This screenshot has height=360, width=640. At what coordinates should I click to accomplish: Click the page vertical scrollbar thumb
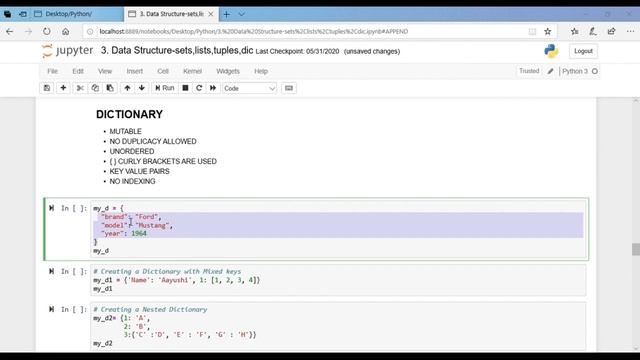click(636, 249)
